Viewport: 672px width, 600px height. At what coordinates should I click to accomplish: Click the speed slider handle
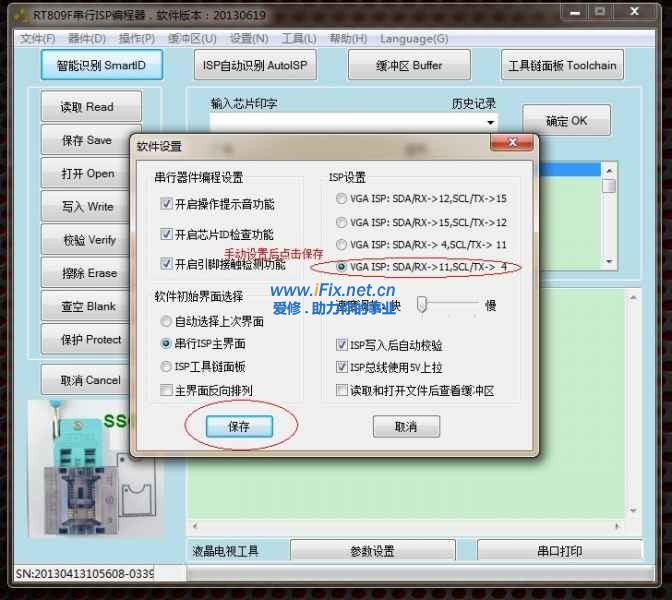[x=423, y=304]
